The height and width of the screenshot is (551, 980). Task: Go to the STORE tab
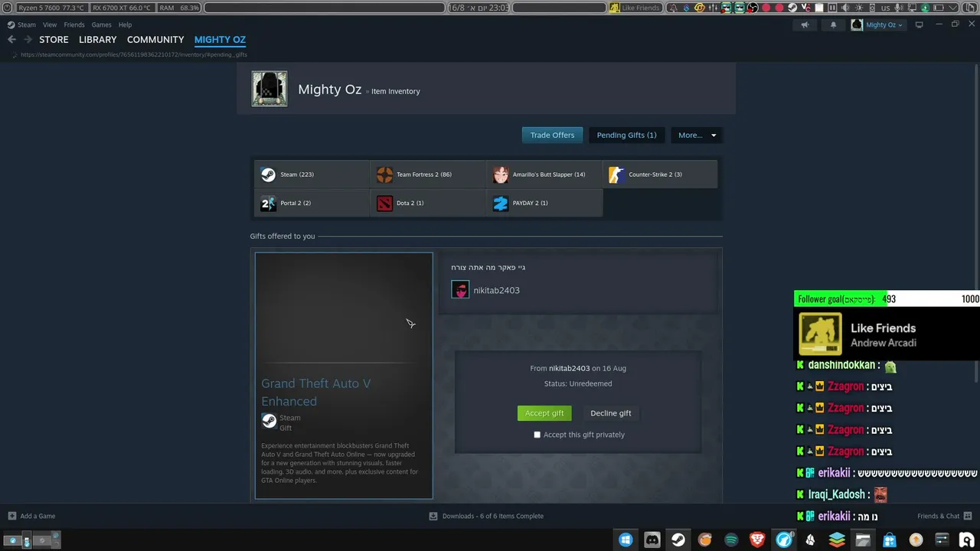[54, 40]
